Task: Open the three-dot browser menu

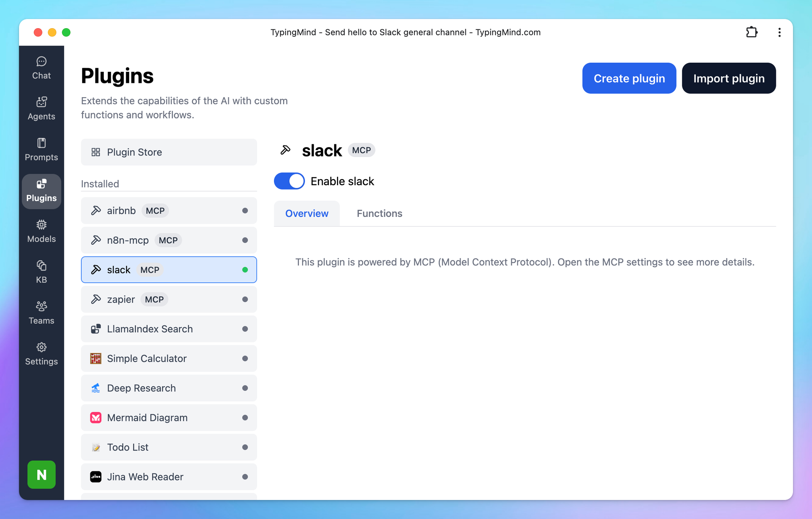Action: pyautogui.click(x=779, y=32)
